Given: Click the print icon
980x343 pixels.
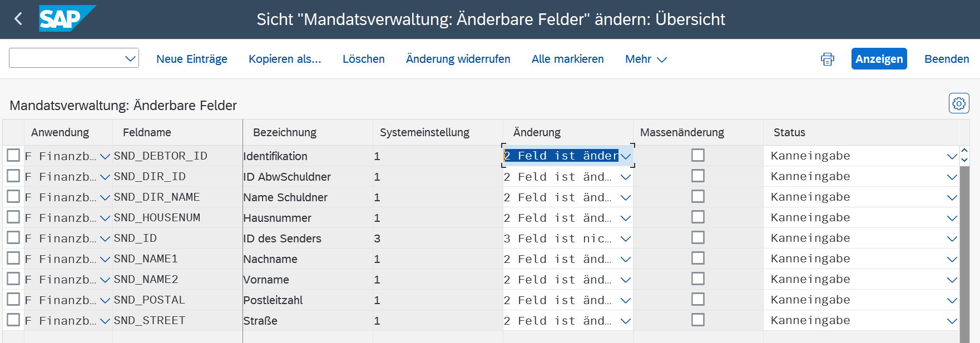Looking at the screenshot, I should 827,59.
